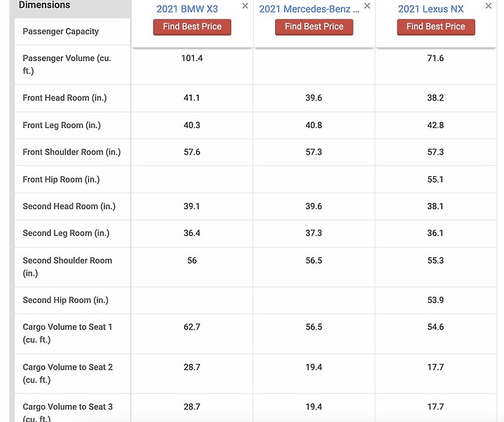Find best price for the Mercedes-Benz

[x=314, y=27]
